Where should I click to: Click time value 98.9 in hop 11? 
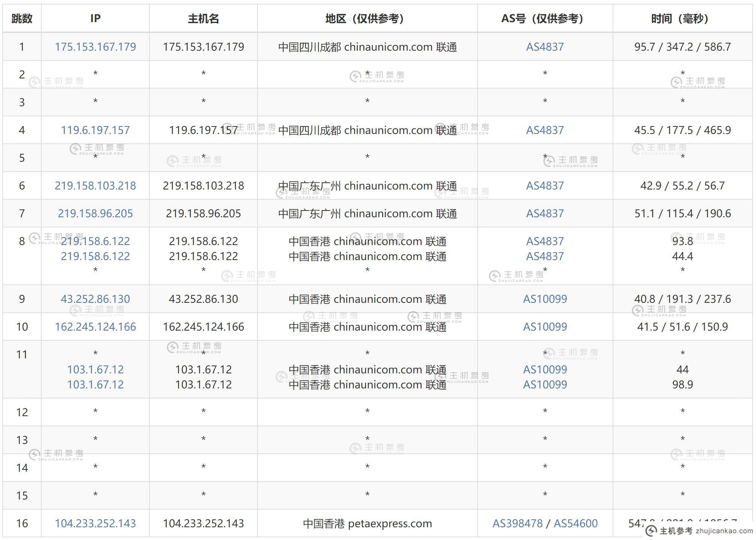(682, 385)
